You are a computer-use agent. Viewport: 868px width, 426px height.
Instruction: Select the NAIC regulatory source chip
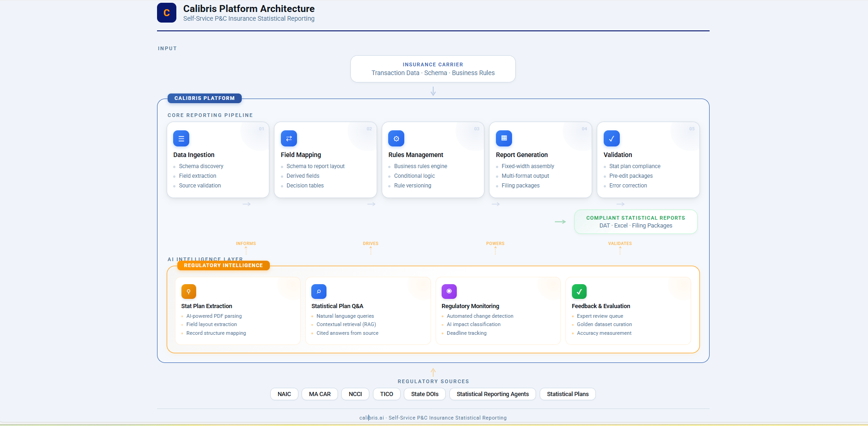click(x=284, y=394)
